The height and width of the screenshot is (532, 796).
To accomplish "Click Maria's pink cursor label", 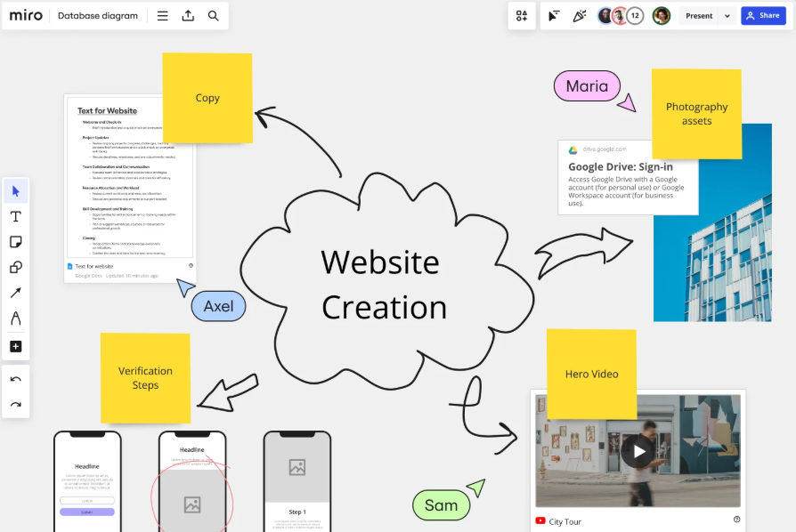I will 587,85.
